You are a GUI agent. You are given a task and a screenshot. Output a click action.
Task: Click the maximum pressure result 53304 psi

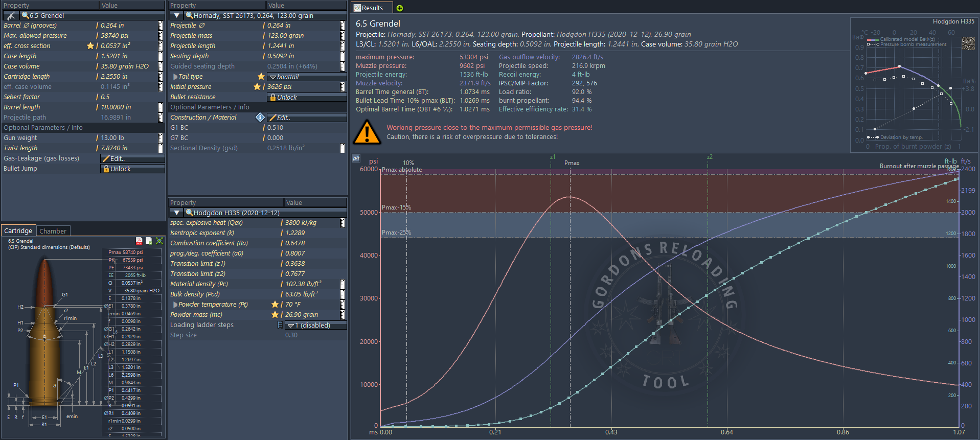473,57
